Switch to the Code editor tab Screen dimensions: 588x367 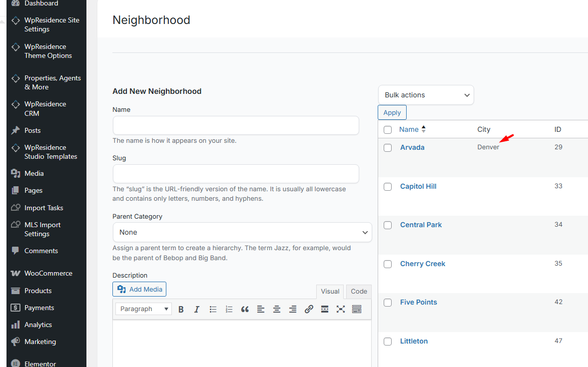coord(359,292)
